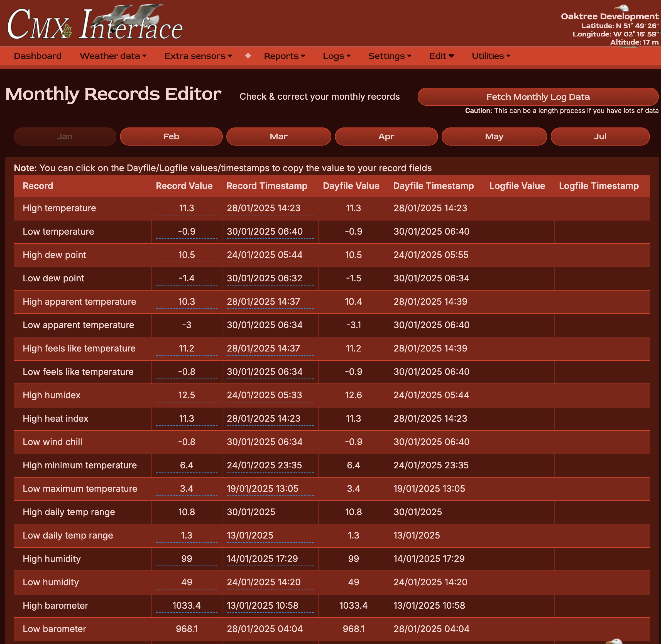Switch to the May records tab
Image resolution: width=661 pixels, height=644 pixels.
(494, 137)
